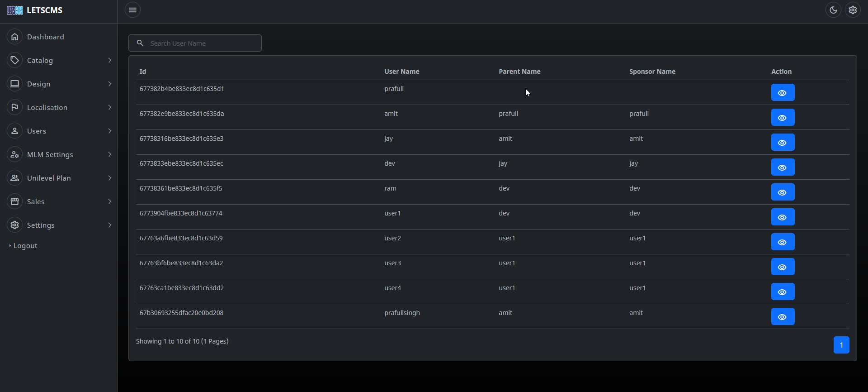The width and height of the screenshot is (868, 392).
Task: View details of prafullsingh row
Action: coord(783,317)
